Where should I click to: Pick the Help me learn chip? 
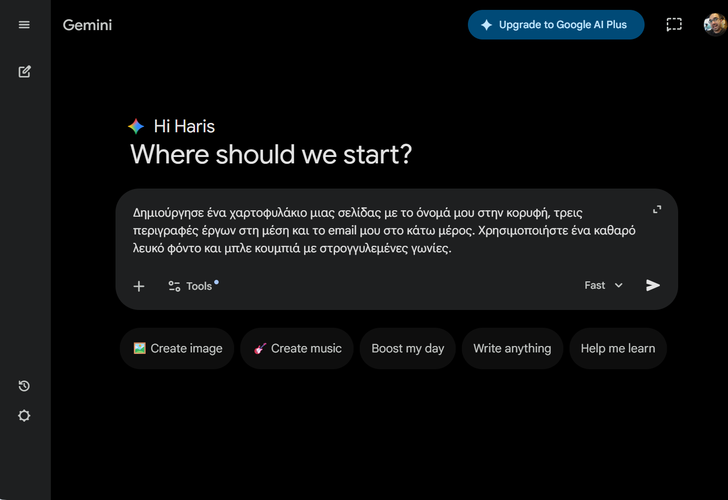click(617, 349)
